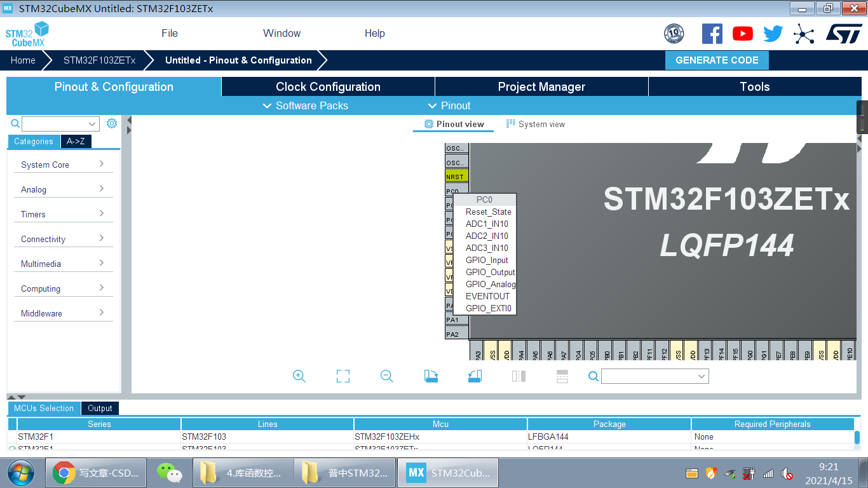Screen dimensions: 868x488
Task: Expand the System Core category
Action: coord(64,164)
